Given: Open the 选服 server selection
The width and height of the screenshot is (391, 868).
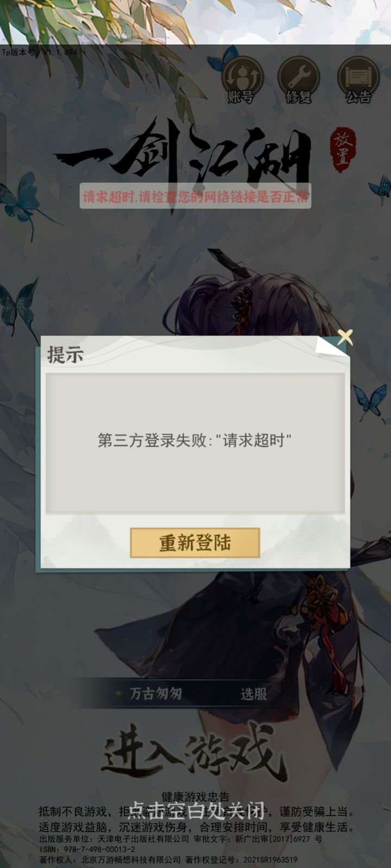Looking at the screenshot, I should (254, 694).
